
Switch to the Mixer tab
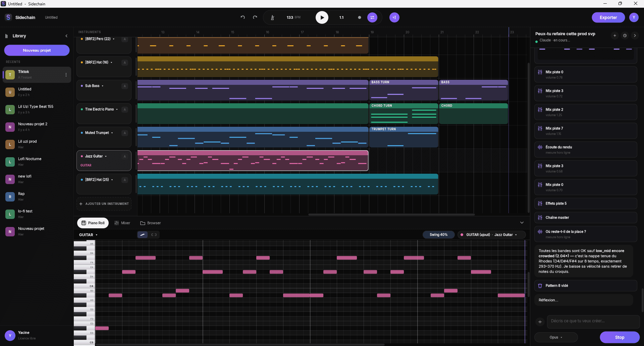coord(122,223)
